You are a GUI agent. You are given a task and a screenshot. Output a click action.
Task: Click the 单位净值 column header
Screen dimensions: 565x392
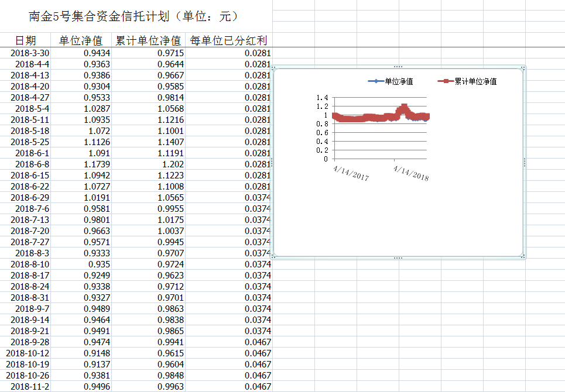click(81, 41)
